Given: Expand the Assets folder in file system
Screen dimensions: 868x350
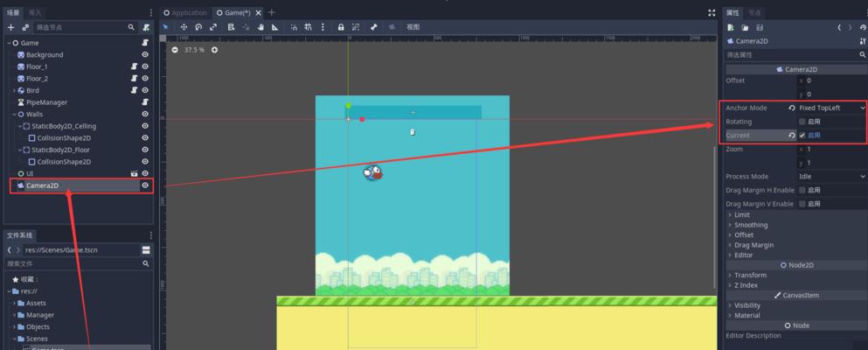Looking at the screenshot, I should coord(14,303).
